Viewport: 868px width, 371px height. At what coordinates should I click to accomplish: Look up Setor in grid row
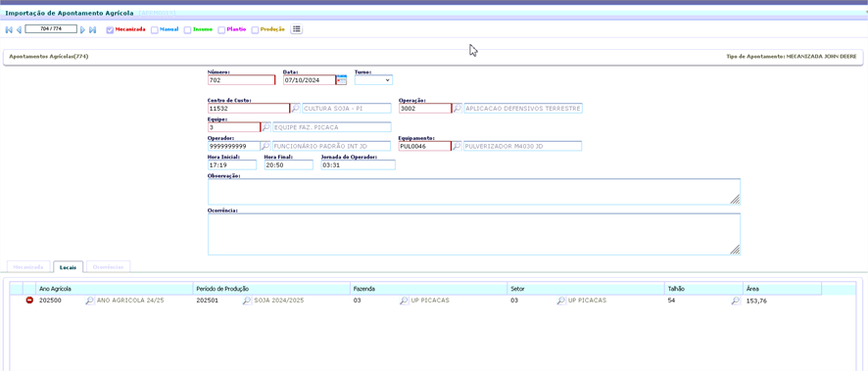tap(560, 301)
